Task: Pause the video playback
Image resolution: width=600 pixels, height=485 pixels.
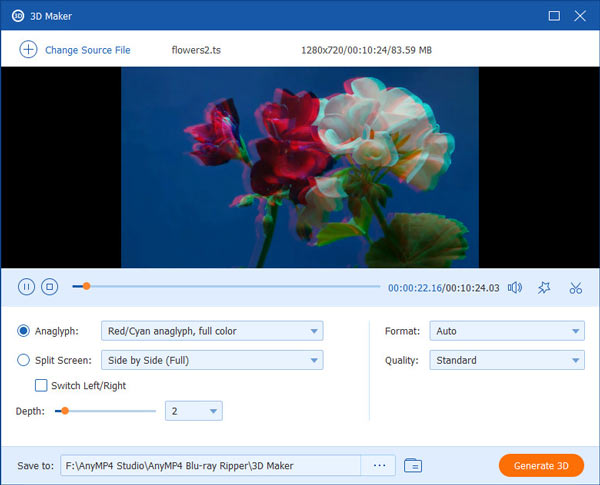Action: (27, 287)
